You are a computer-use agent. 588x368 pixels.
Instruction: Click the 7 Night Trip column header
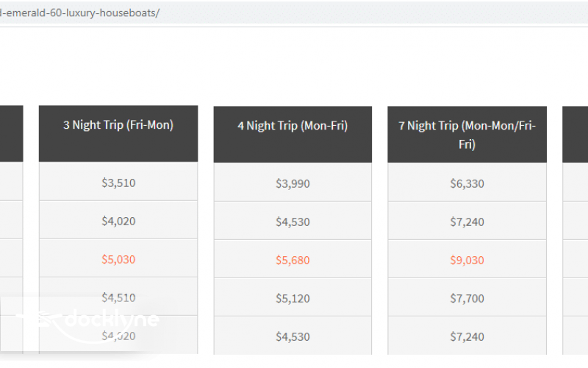[x=467, y=135]
